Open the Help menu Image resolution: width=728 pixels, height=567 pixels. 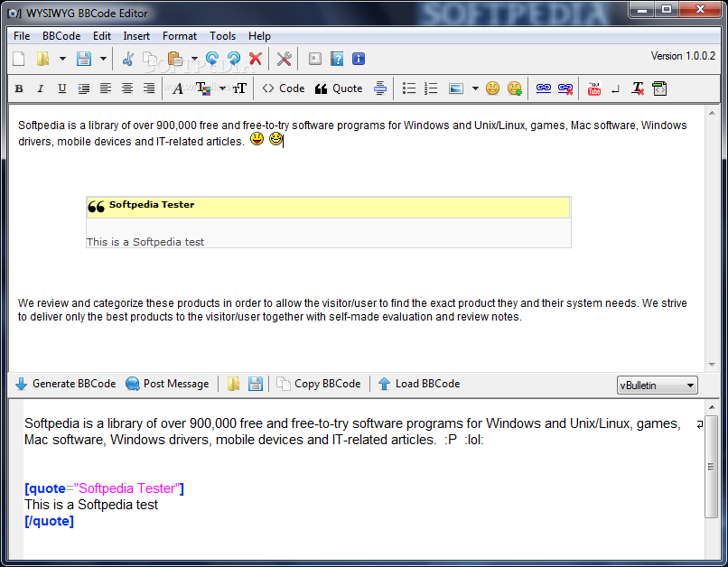(259, 36)
